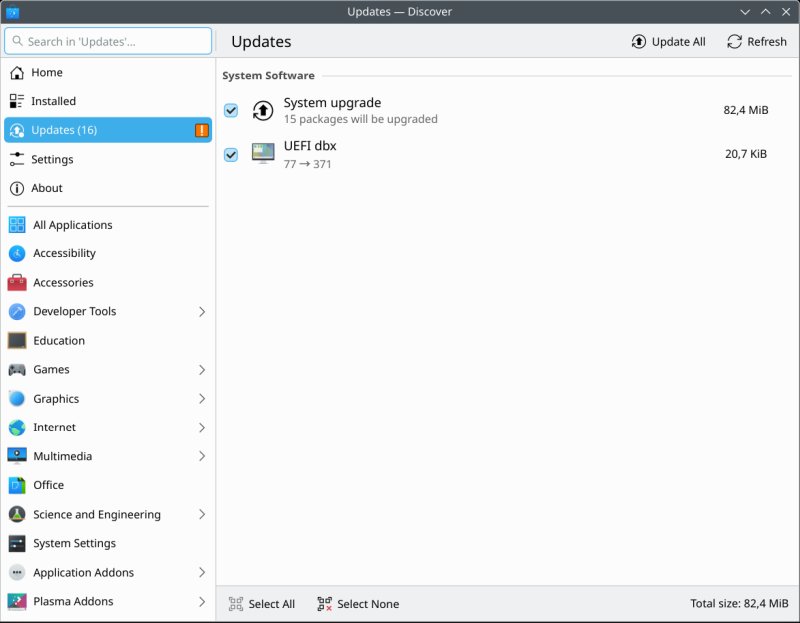
Task: Refresh the updates list
Action: (x=756, y=41)
